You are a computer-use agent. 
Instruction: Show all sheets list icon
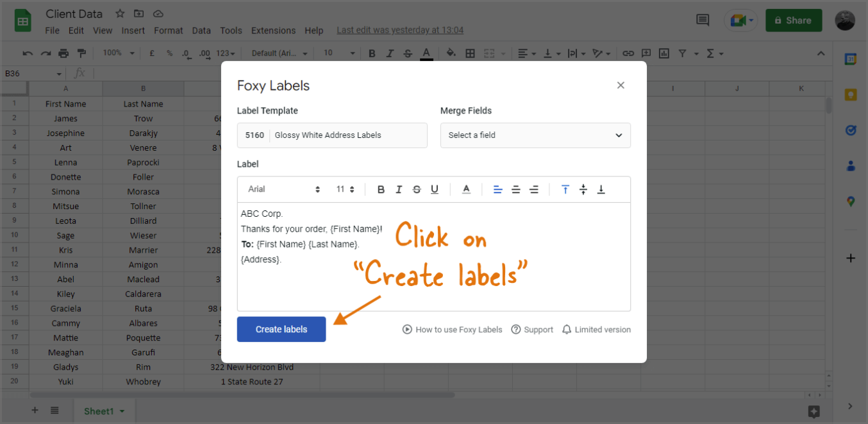(54, 411)
